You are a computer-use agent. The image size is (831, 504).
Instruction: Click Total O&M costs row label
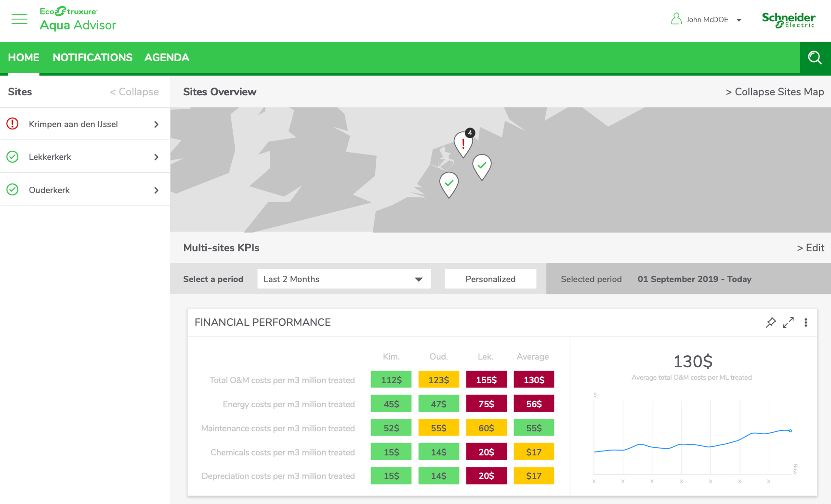[282, 380]
